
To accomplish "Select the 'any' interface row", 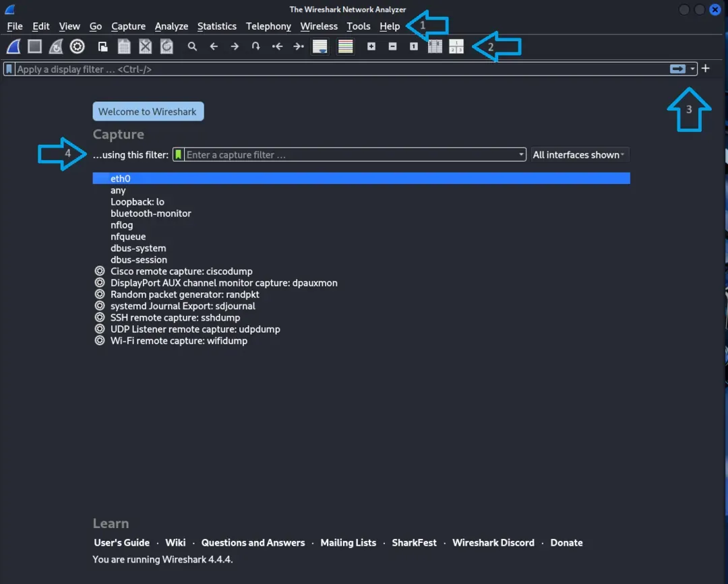I will tap(361, 190).
